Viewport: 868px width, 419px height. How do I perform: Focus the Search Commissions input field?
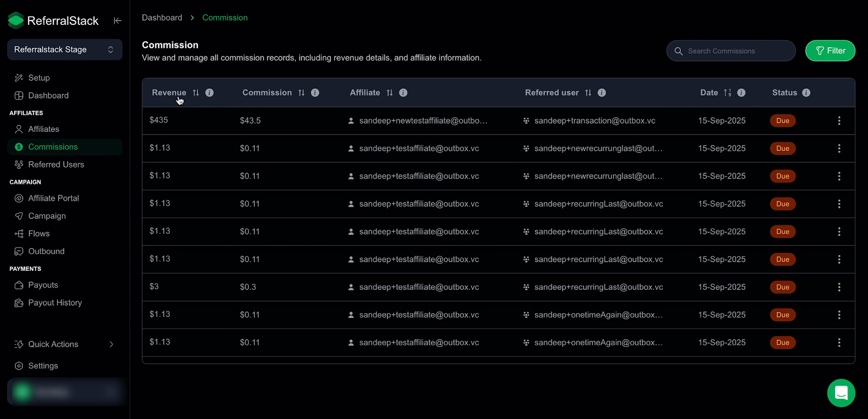pos(731,50)
